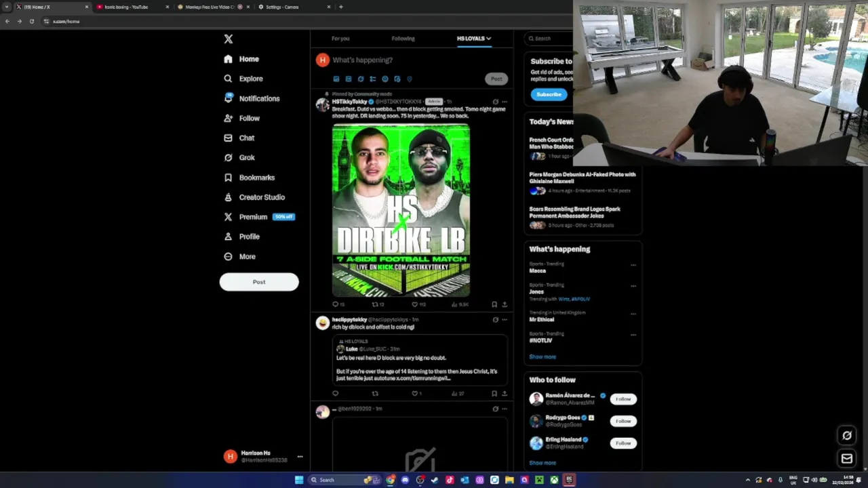Open the Explore page
The image size is (868, 488).
(243, 79)
